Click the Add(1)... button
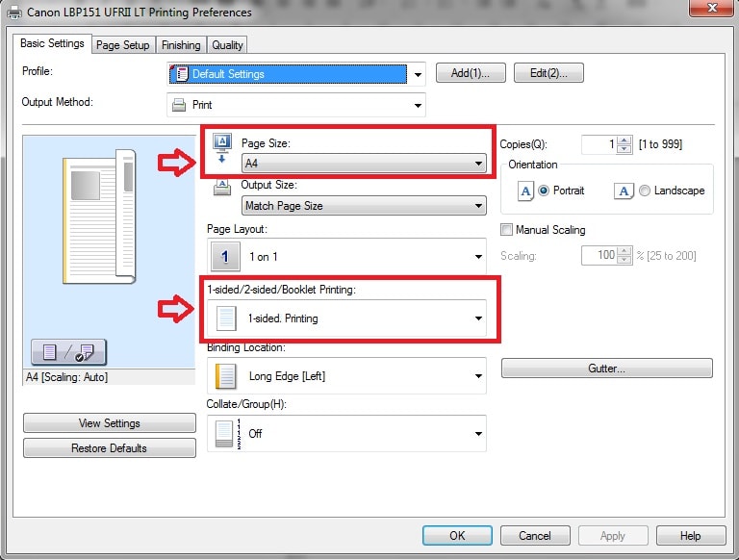739x560 pixels. click(x=471, y=73)
